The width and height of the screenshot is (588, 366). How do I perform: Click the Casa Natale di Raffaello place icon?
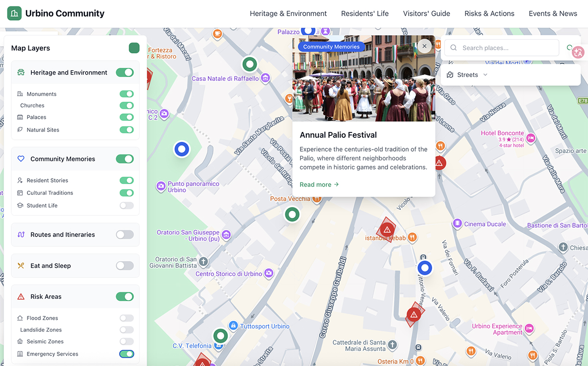(266, 78)
